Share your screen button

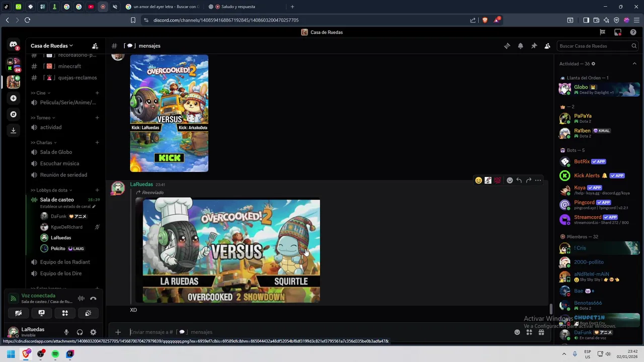click(x=42, y=313)
